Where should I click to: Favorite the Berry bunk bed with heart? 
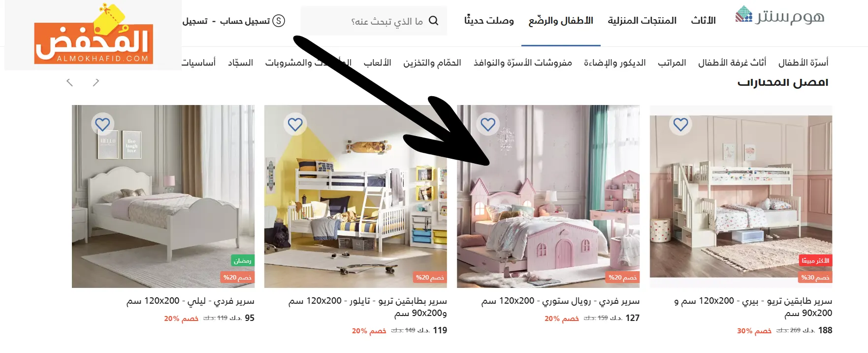680,124
